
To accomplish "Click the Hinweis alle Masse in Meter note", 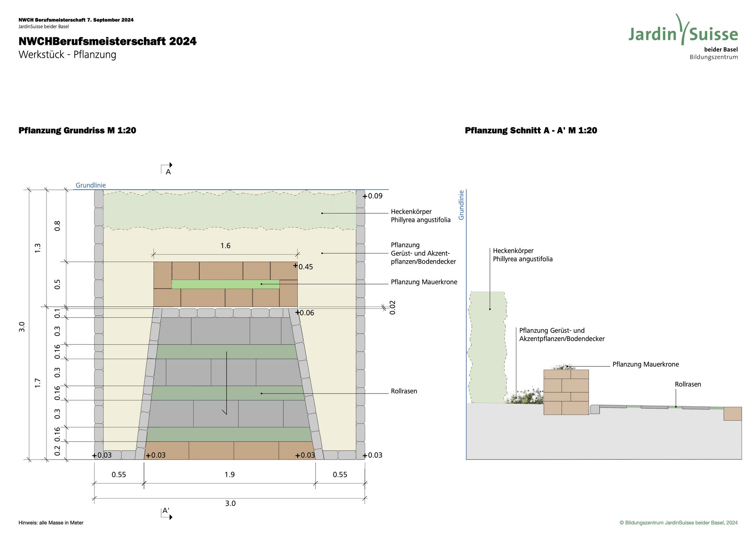I will 51,523.
